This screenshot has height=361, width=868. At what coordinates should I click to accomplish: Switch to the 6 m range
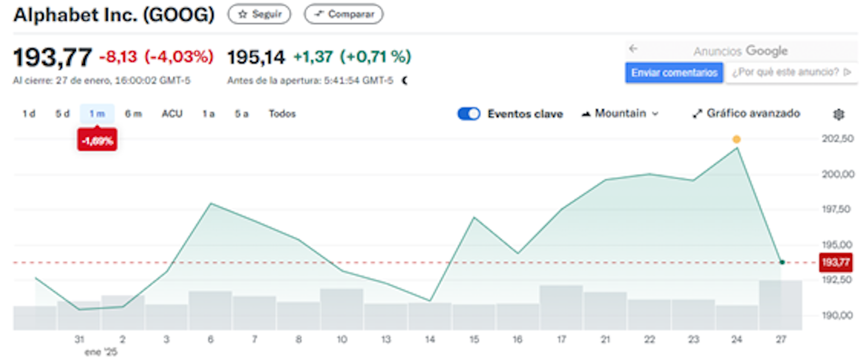point(133,114)
